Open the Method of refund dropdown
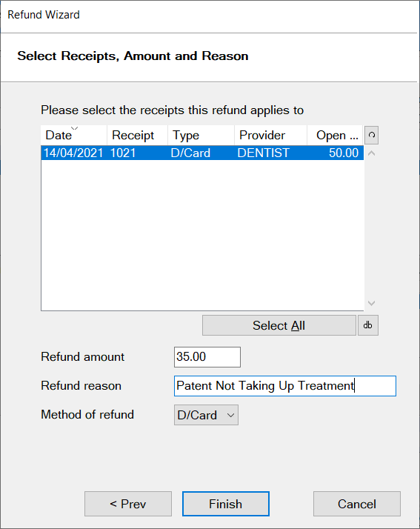Viewport: 420px width, 529px height. point(206,415)
